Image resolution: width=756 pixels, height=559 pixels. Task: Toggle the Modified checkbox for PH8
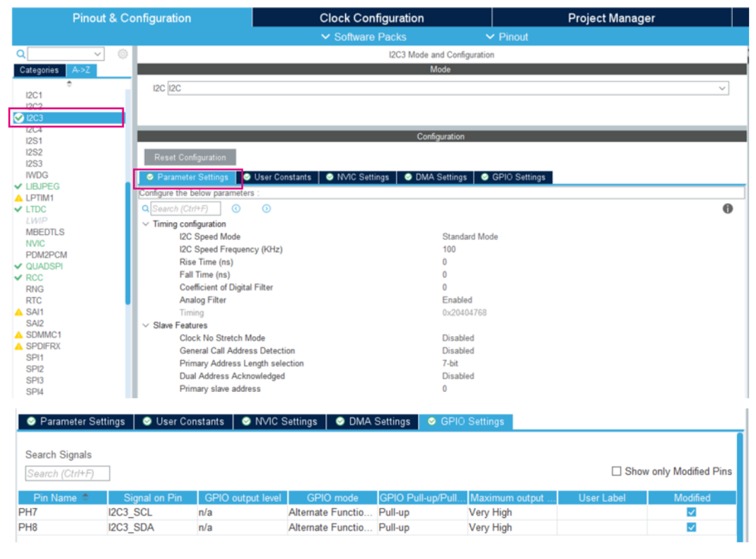692,527
